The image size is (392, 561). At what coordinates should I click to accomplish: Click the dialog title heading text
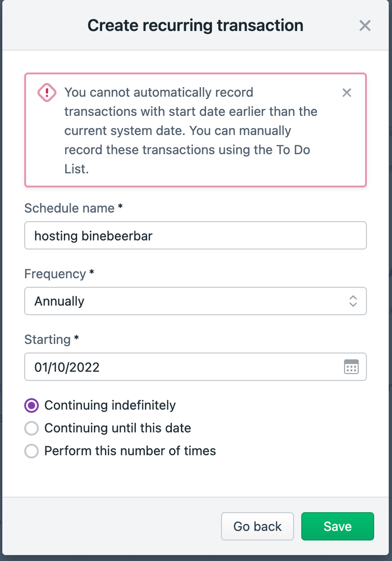coord(195,25)
